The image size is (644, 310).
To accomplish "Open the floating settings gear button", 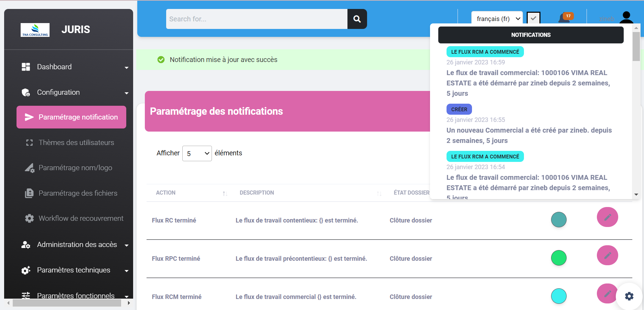I will 629,296.
